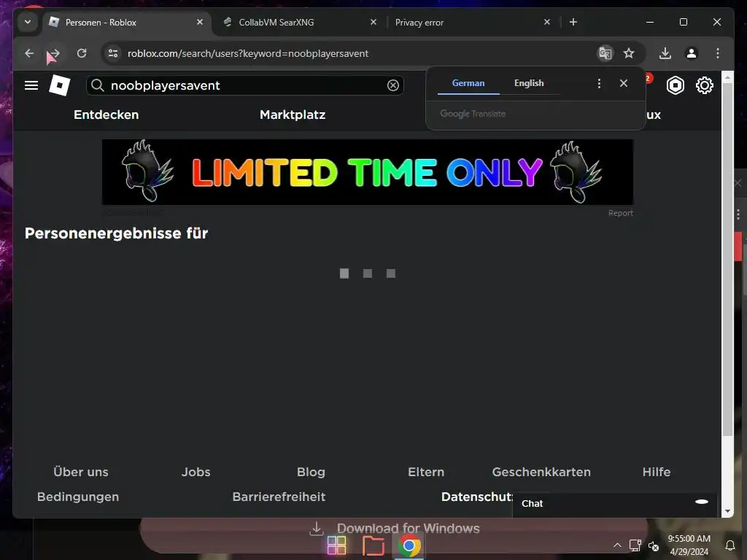This screenshot has width=747, height=560.
Task: Click the Roblox search field with noobplayersavent
Action: pos(245,85)
